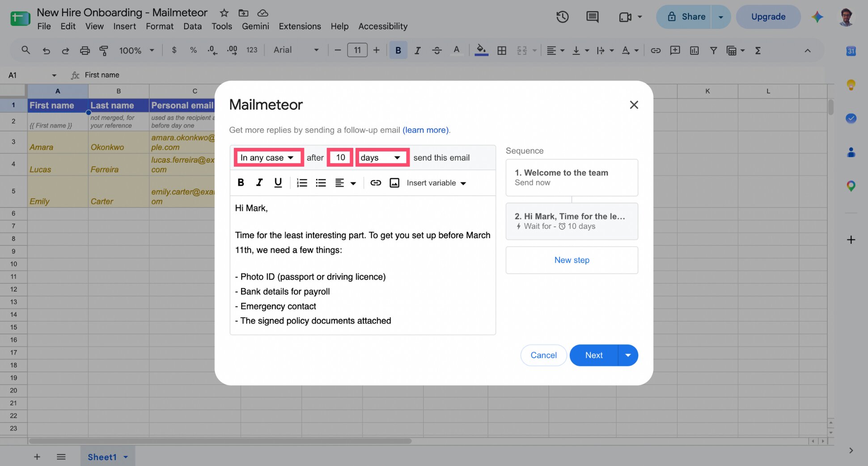Start a Meet call camera icon

[x=625, y=17]
